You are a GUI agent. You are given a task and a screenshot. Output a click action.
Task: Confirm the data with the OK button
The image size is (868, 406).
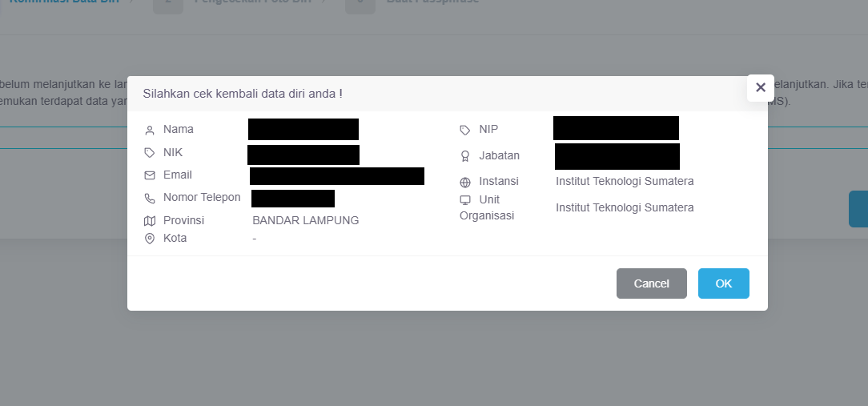tap(724, 283)
